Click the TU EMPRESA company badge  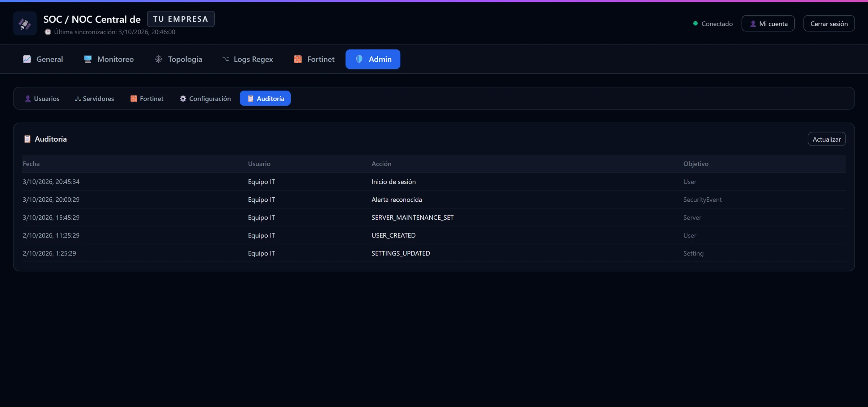[181, 19]
